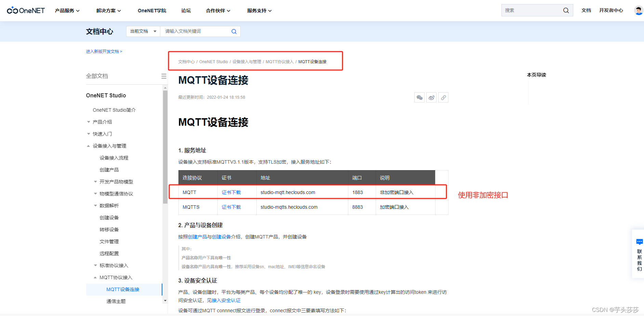Open 转移设备 in sidebar
644x316 pixels.
click(109, 230)
